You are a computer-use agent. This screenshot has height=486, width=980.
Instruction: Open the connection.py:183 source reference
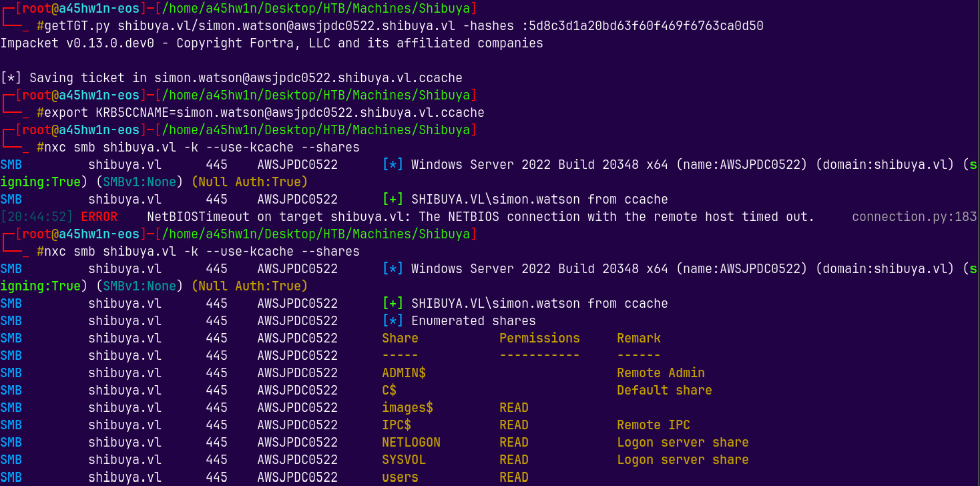914,217
